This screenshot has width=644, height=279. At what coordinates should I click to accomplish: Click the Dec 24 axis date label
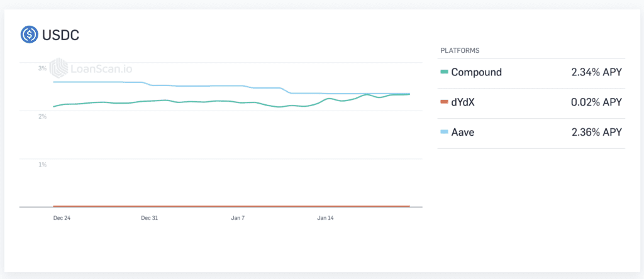(61, 218)
